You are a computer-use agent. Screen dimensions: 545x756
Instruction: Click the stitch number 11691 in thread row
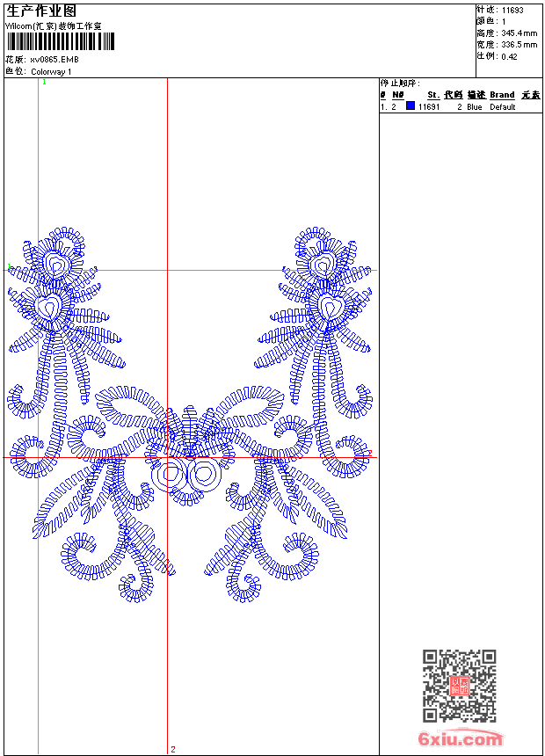[x=429, y=106]
